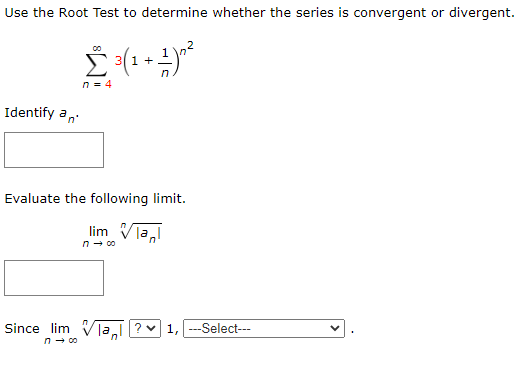Click the chevron arrow of the '?' dropdown
The height and width of the screenshot is (365, 532).
[x=152, y=328]
